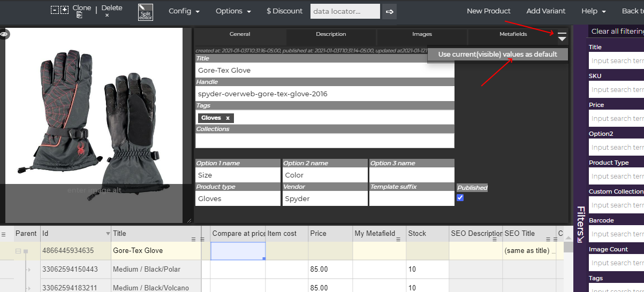Switch to the Description tab
The height and width of the screenshot is (292, 644).
[331, 34]
